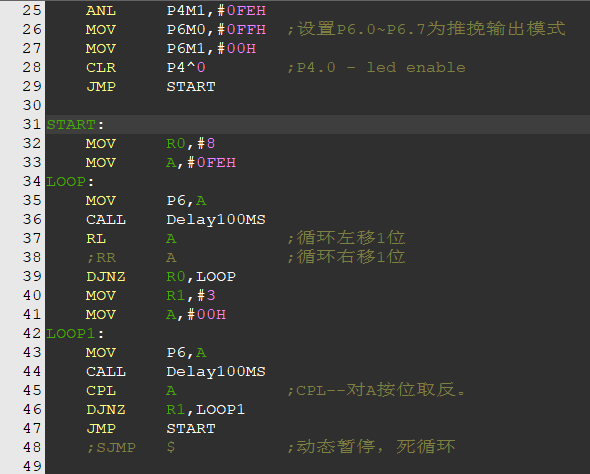The image size is (590, 474).
Task: Click P6,A operand on line 43
Action: tap(186, 352)
